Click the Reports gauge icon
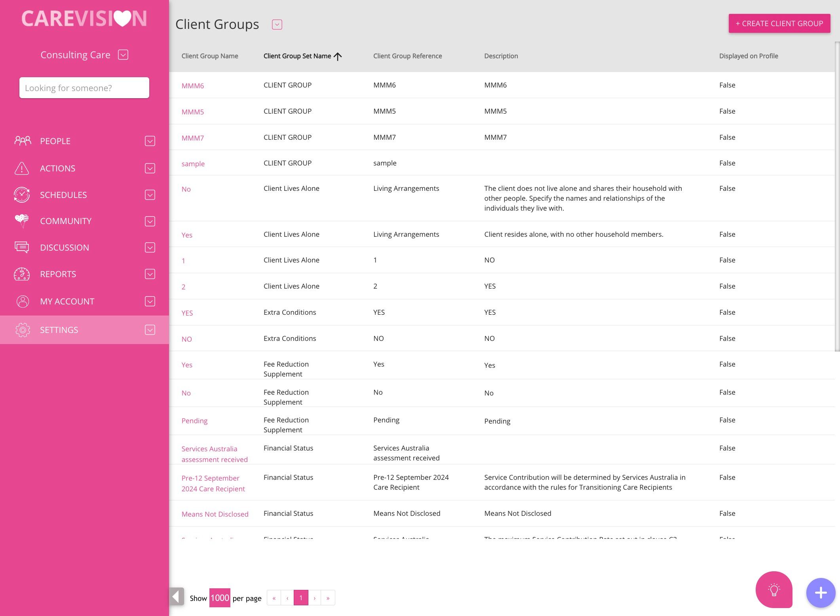This screenshot has width=840, height=616. coord(22,274)
